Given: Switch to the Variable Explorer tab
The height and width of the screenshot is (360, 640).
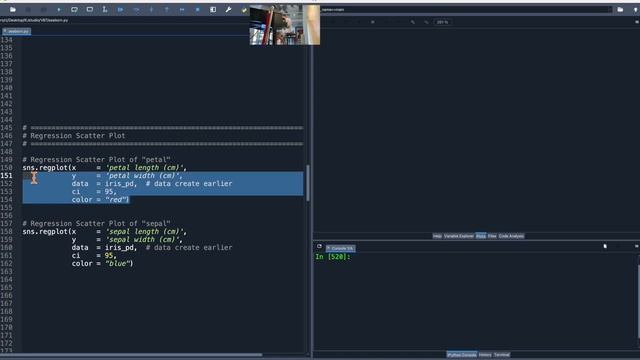Looking at the screenshot, I should click(x=458, y=236).
